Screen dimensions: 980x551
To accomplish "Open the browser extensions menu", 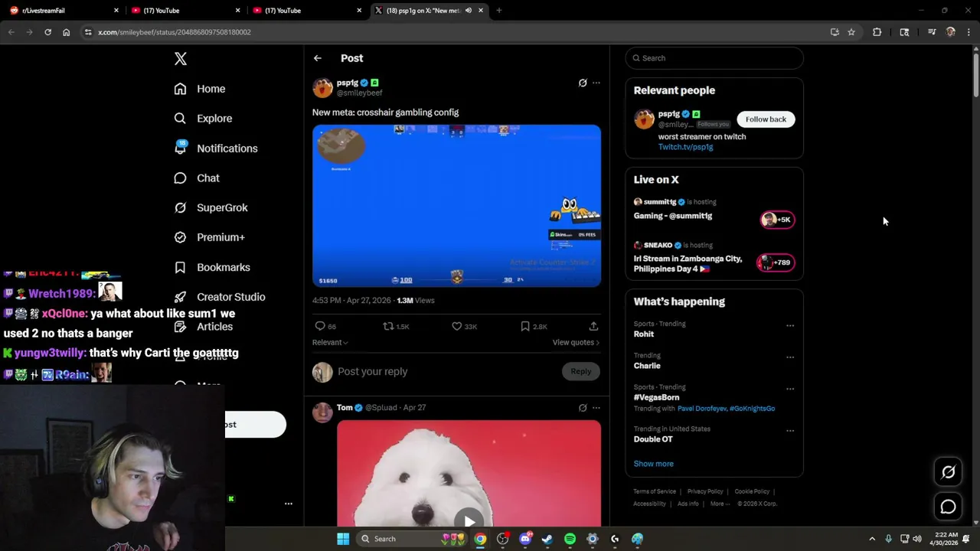I will pyautogui.click(x=877, y=32).
